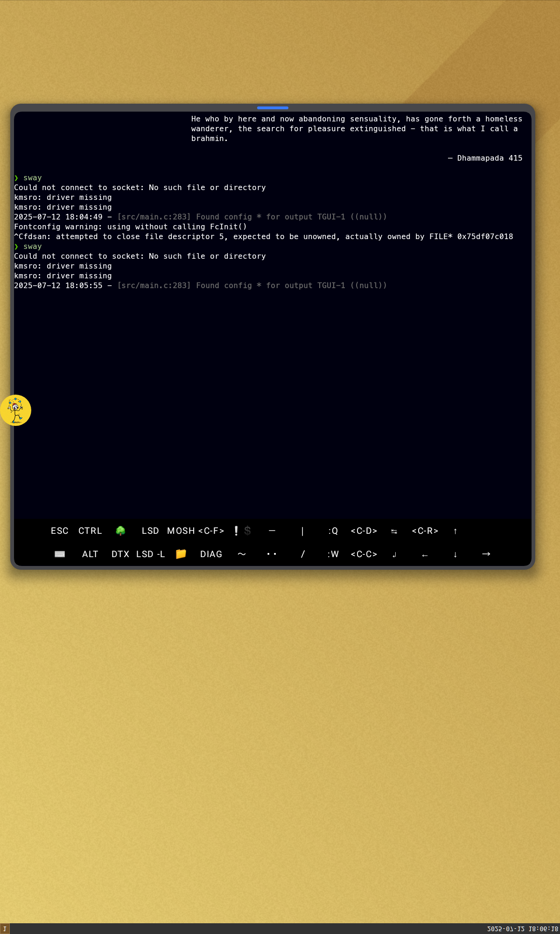Click the log line timestamped 18:04:49

pyautogui.click(x=200, y=217)
